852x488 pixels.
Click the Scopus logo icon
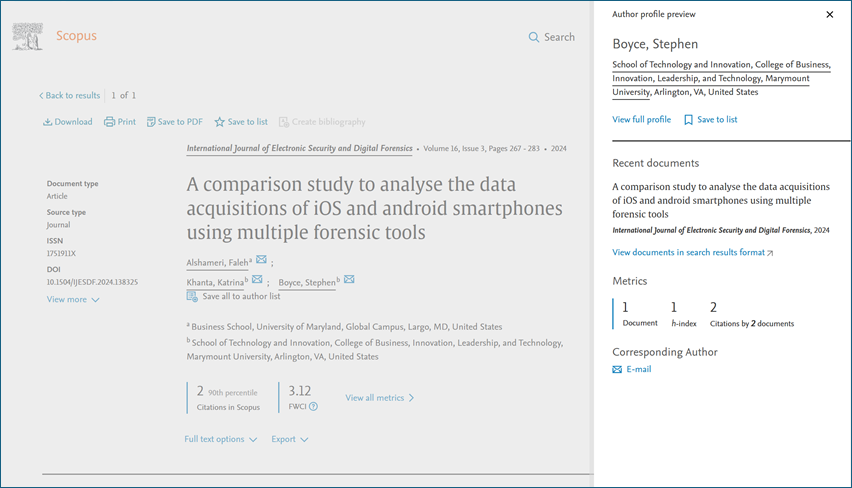point(27,36)
